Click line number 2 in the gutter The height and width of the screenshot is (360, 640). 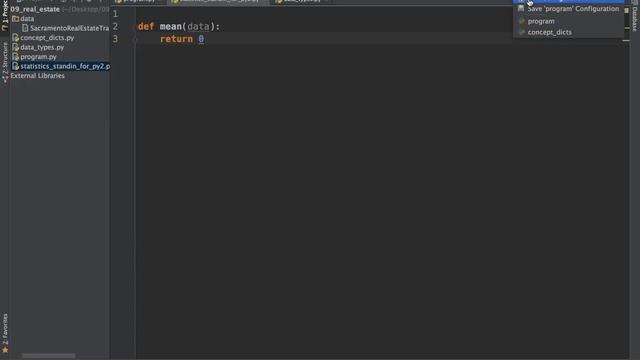click(x=115, y=27)
